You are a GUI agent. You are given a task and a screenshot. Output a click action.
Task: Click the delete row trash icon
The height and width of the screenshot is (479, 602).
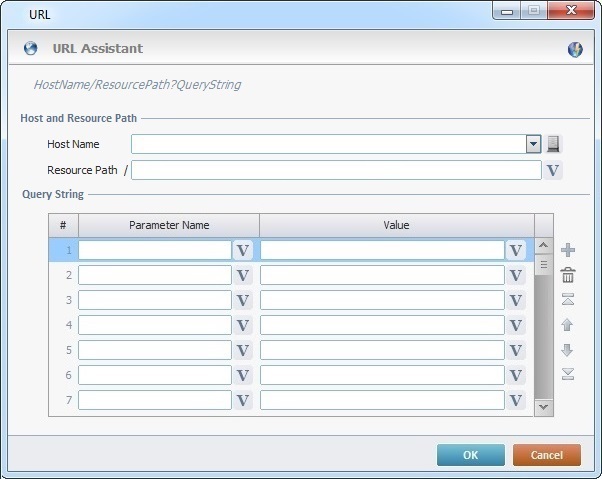(568, 275)
